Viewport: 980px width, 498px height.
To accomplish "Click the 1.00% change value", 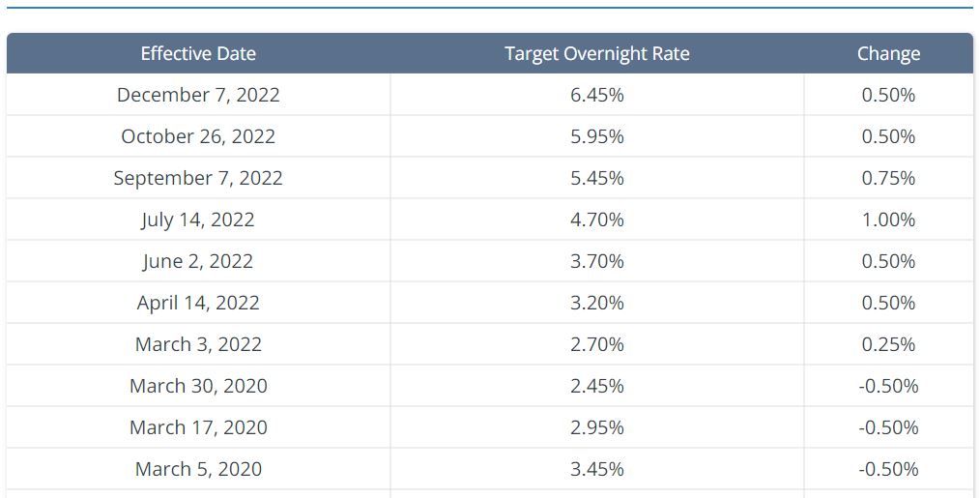I will point(888,220).
